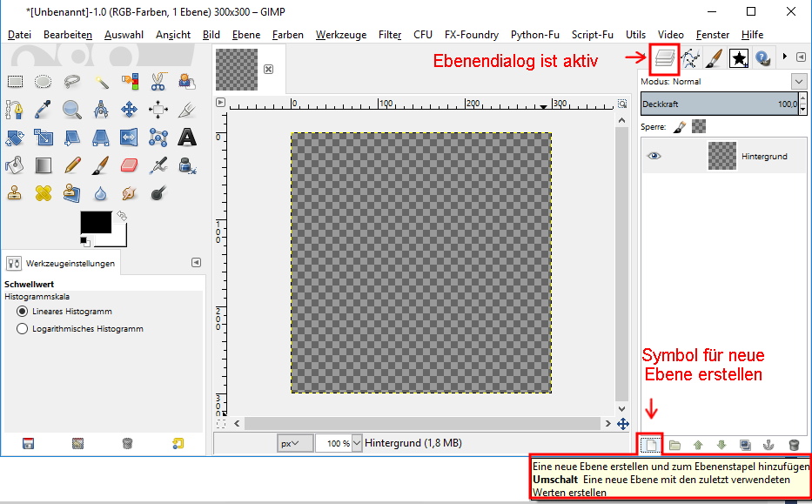This screenshot has width=812, height=504.
Task: Select Lineares Histogramm radio button
Action: 22,312
